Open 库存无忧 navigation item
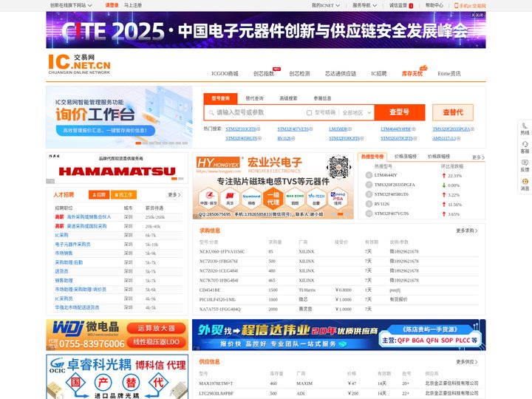 pyautogui.click(x=412, y=74)
